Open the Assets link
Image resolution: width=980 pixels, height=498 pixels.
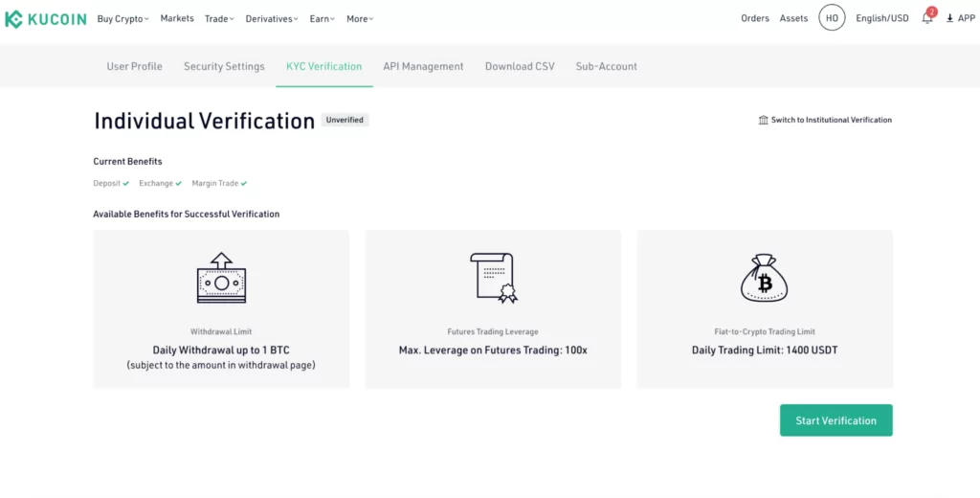click(793, 18)
